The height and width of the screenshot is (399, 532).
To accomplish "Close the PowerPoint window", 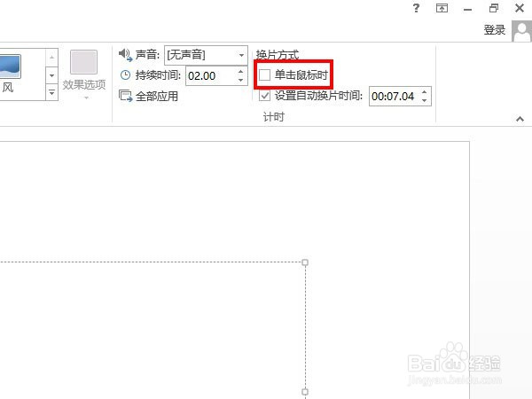I will pyautogui.click(x=520, y=8).
